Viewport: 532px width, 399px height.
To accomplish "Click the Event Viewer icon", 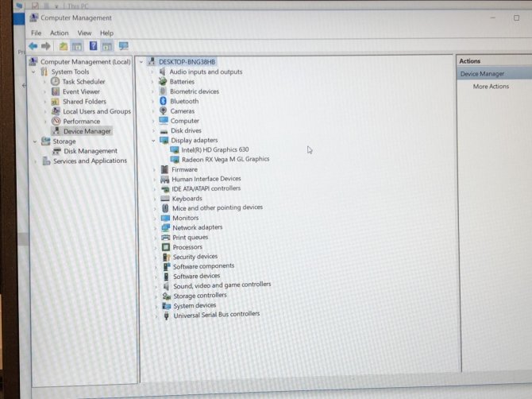I will pyautogui.click(x=56, y=91).
